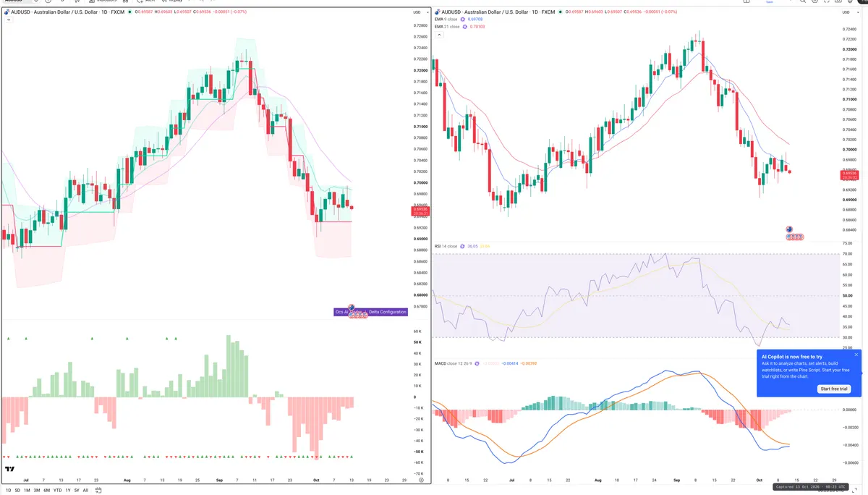Click the event marker icon above Delta Configuration
The height and width of the screenshot is (495, 868).
(352, 308)
